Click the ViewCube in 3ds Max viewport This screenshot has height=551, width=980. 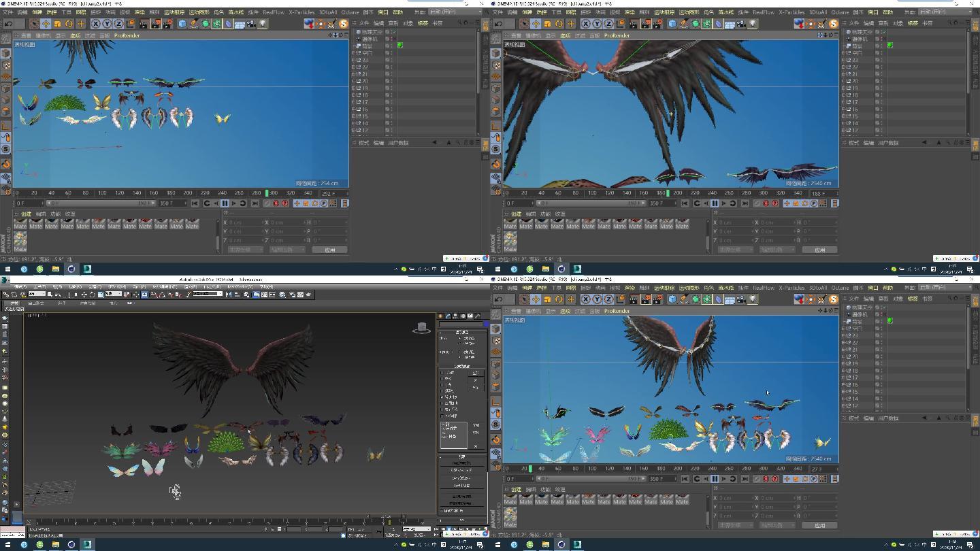point(422,329)
